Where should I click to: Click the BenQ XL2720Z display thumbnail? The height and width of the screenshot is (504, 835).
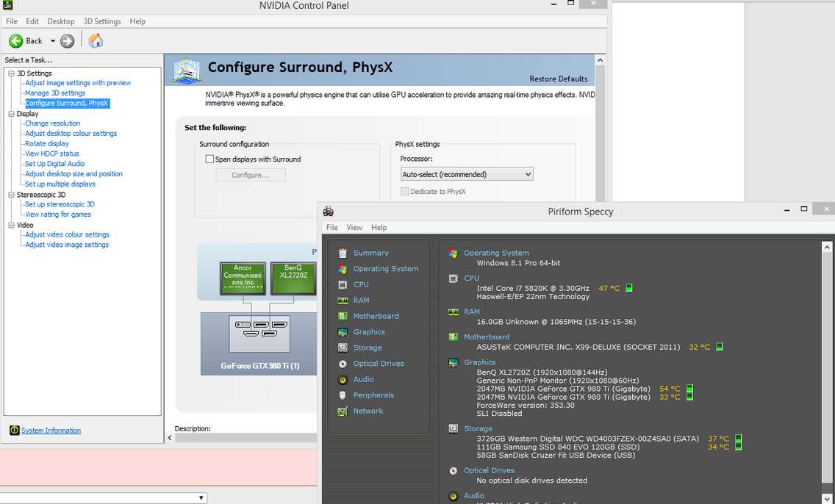click(293, 278)
